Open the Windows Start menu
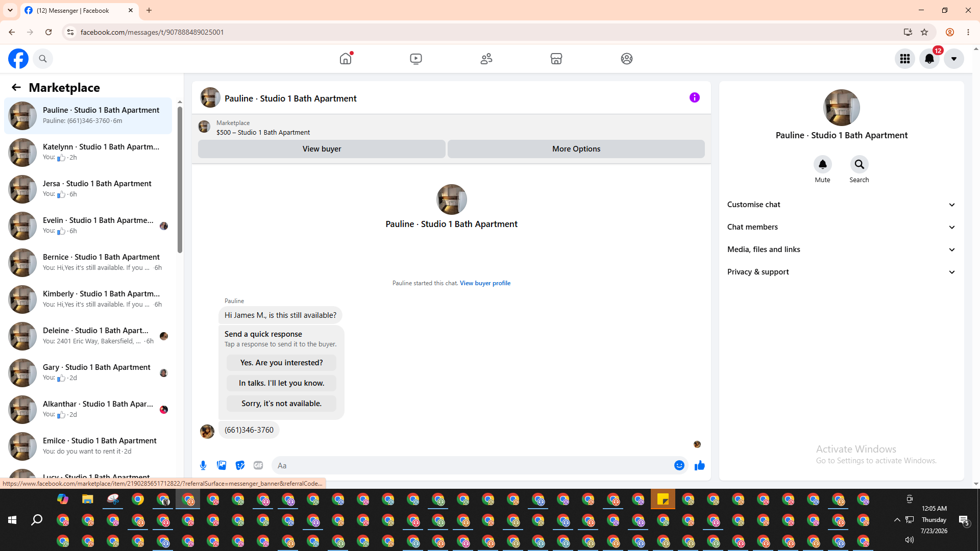The width and height of the screenshot is (980, 551). (12, 520)
